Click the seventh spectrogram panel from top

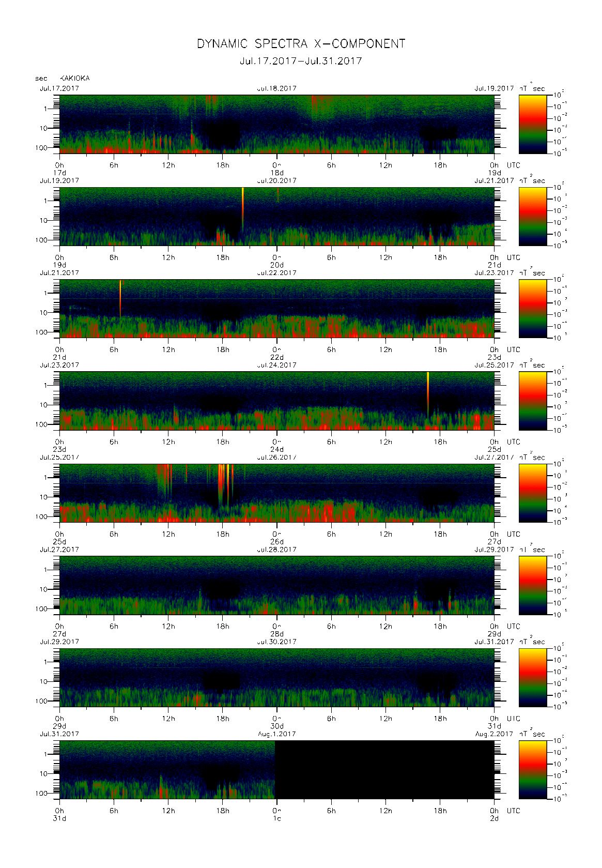[276, 677]
